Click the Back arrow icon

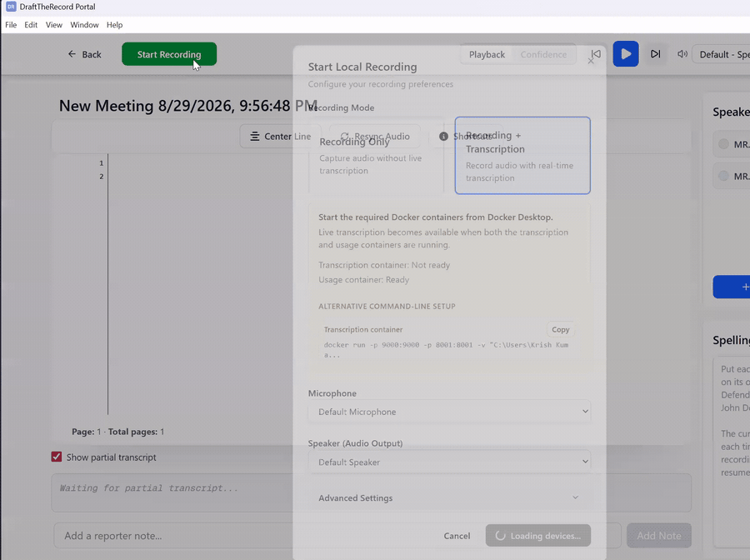click(x=72, y=54)
